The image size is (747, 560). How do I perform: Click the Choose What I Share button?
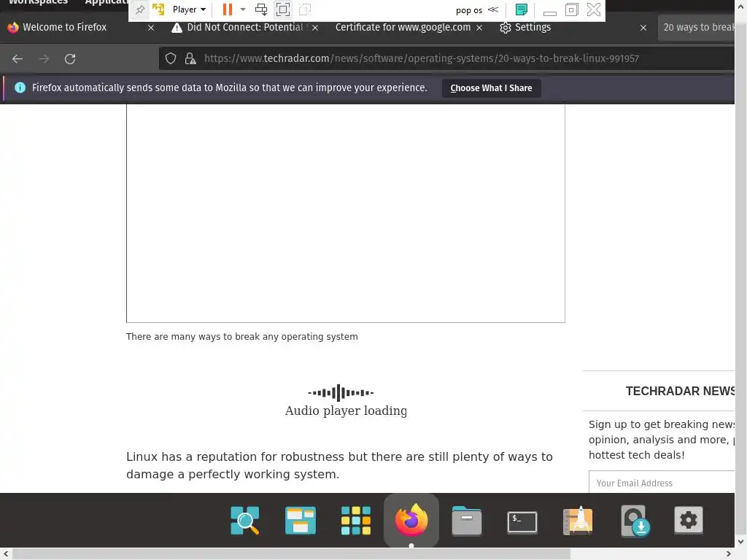pos(491,88)
